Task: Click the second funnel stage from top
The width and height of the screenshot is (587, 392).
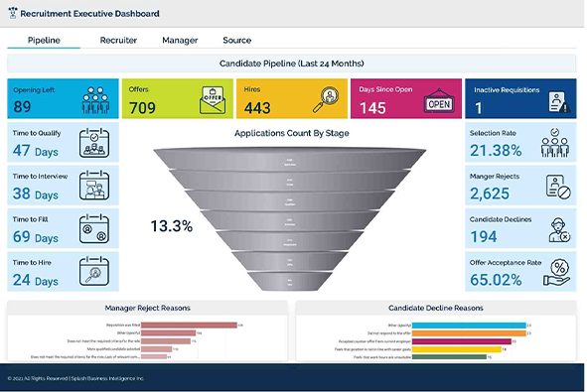Action: pos(290,181)
